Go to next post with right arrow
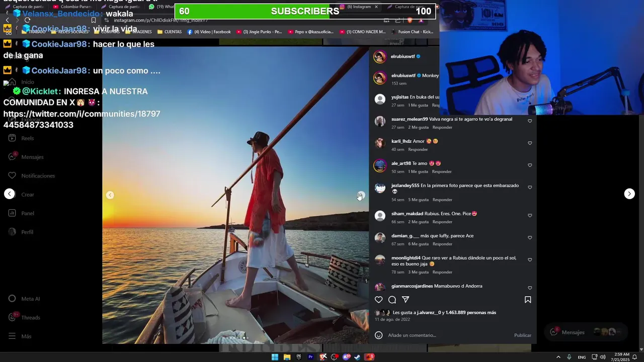 629,194
